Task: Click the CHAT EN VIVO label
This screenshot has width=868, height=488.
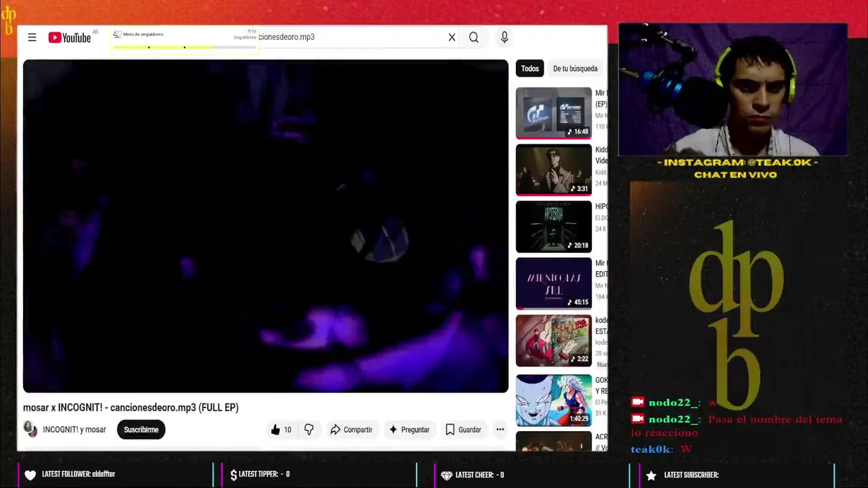Action: (735, 175)
